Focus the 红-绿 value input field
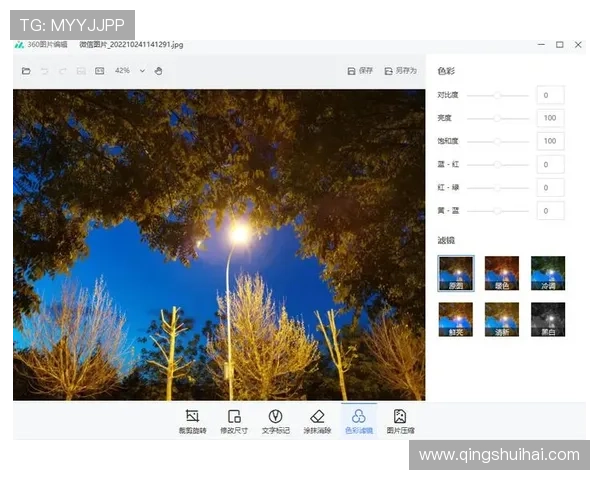The width and height of the screenshot is (600, 480). [x=550, y=188]
